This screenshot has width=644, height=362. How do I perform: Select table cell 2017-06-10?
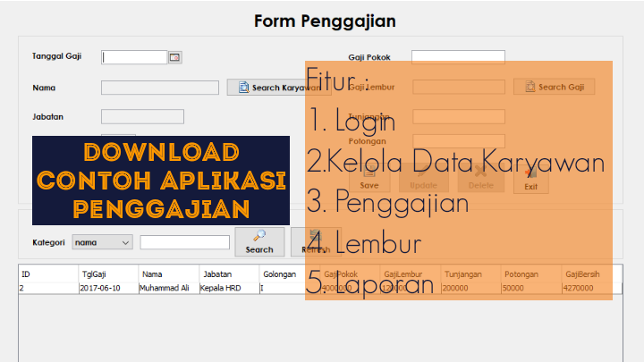pyautogui.click(x=108, y=288)
